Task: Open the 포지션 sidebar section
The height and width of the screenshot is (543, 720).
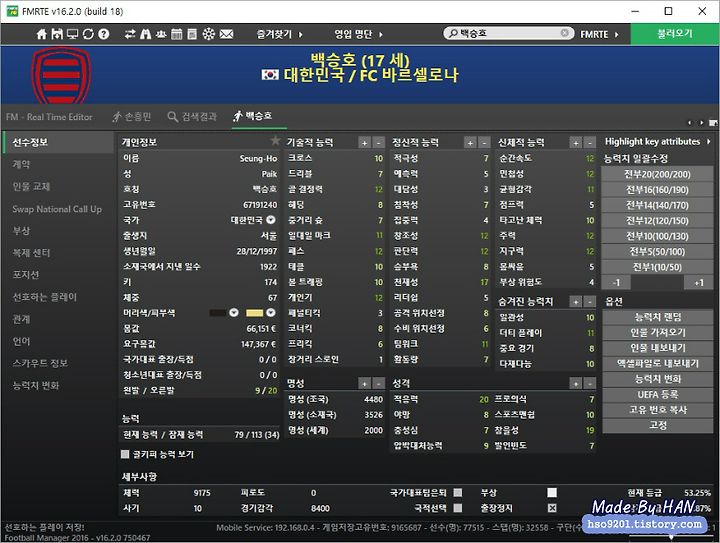Action: [x=26, y=274]
